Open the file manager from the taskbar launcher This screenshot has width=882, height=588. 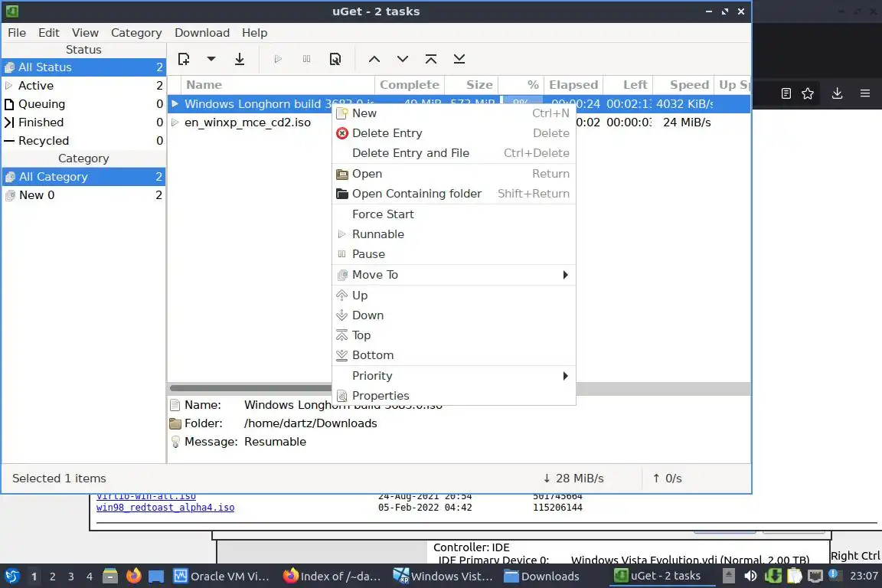coord(110,577)
